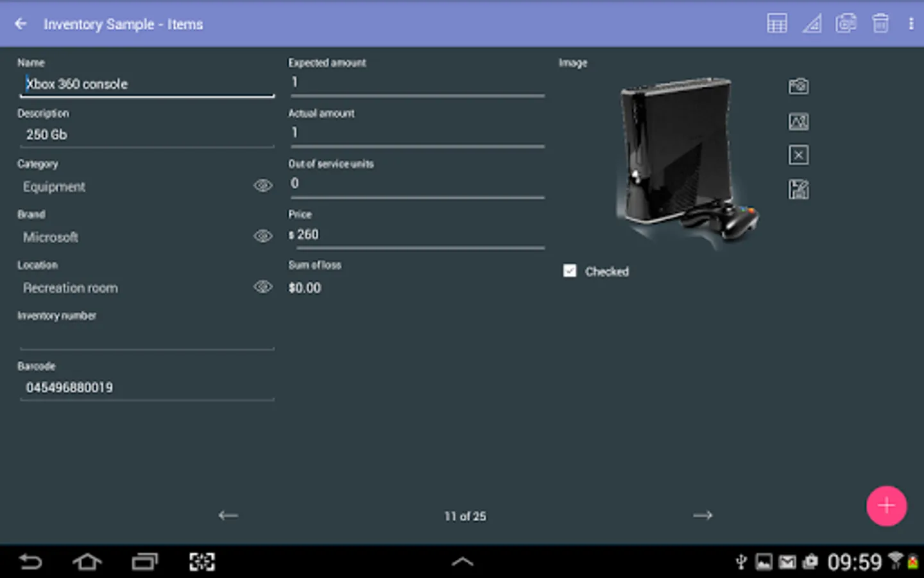Open the Category selector showing Equipment
Image resolution: width=924 pixels, height=578 pixels.
click(135, 186)
